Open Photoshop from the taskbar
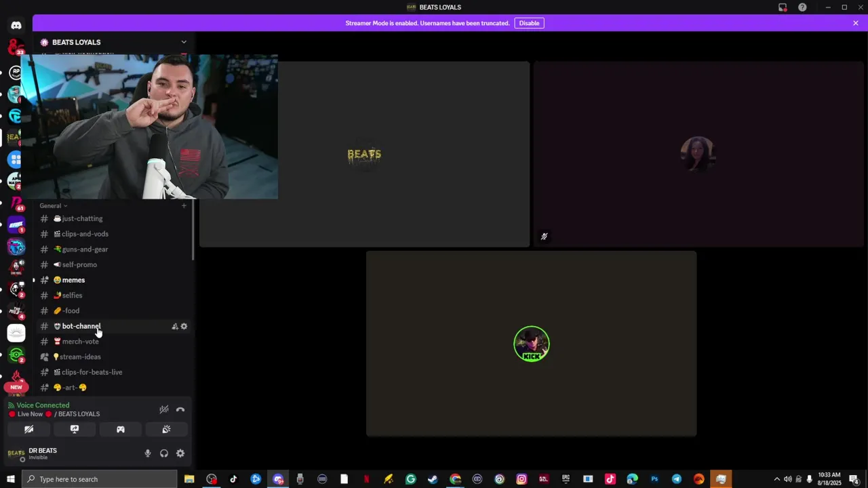 654,479
